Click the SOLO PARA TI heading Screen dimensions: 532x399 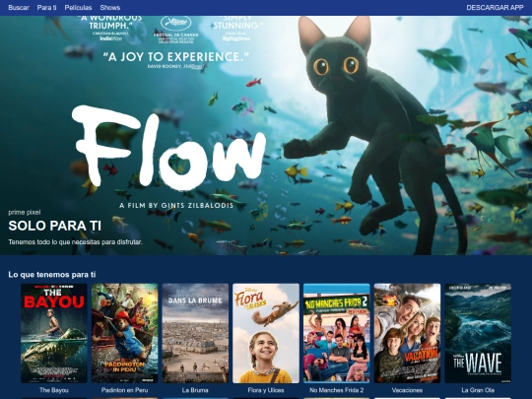(54, 226)
